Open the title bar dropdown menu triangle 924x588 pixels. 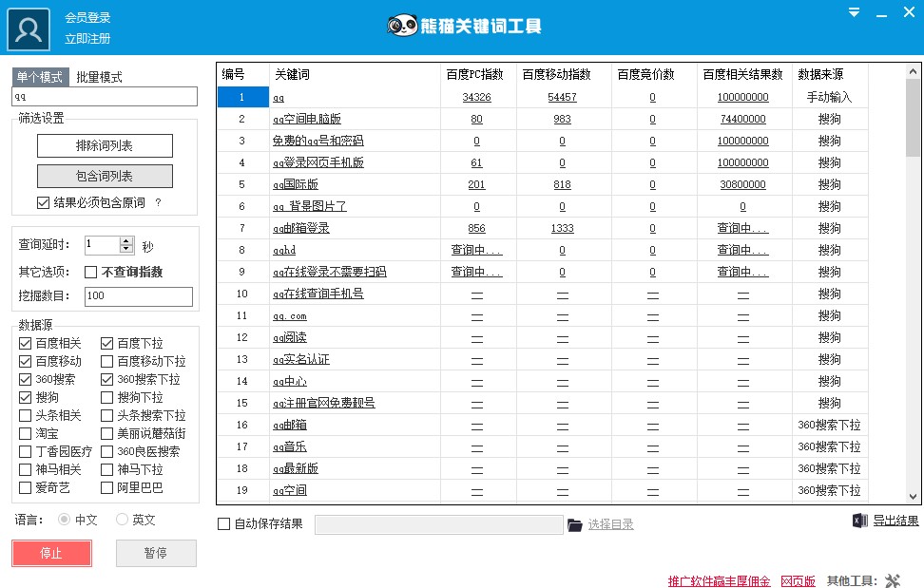click(854, 12)
